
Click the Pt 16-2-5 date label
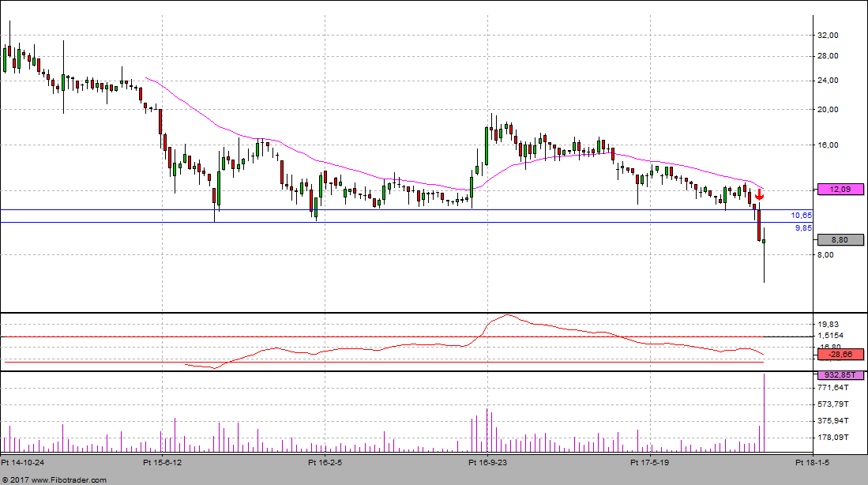(325, 462)
